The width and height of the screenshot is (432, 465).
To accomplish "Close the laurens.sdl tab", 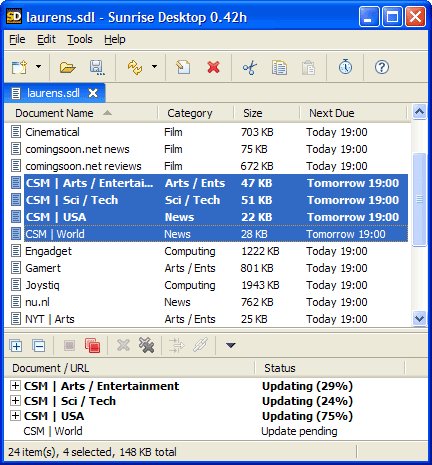I will (x=93, y=93).
